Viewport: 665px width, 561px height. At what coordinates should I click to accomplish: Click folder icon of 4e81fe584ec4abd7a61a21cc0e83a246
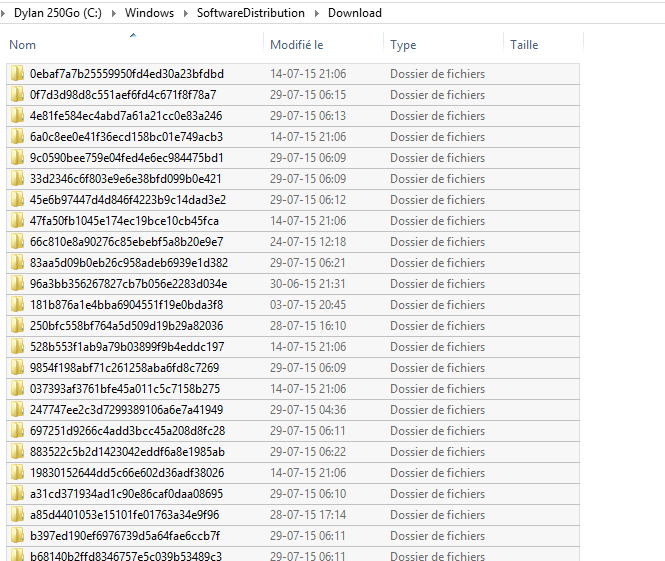[x=17, y=116]
